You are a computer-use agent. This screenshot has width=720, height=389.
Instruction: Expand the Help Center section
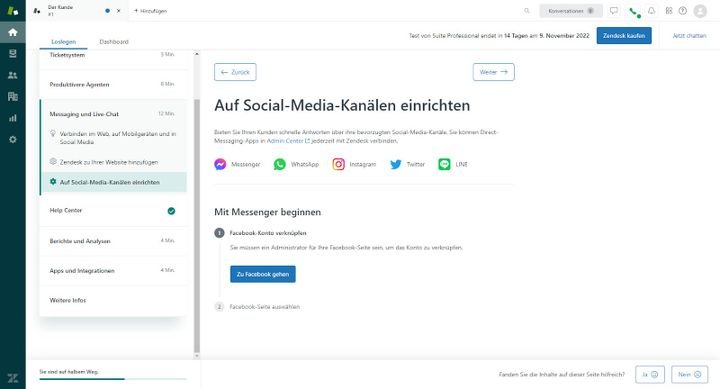coord(113,211)
